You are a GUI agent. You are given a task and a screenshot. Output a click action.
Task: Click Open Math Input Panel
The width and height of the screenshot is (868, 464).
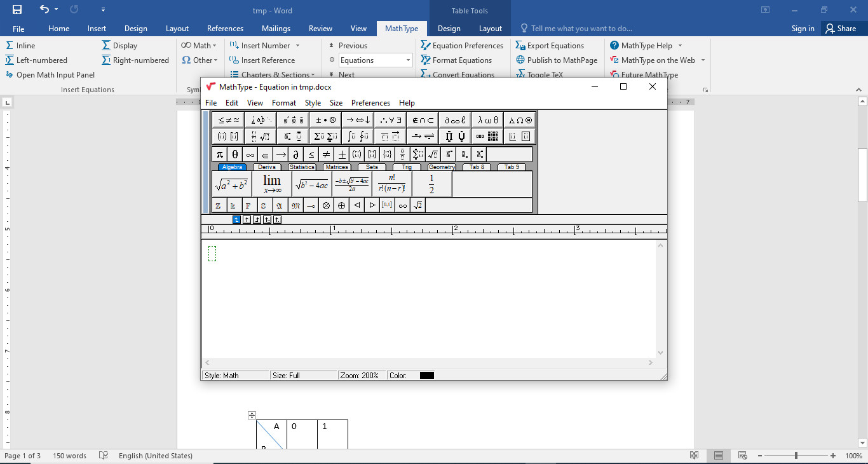coord(50,75)
